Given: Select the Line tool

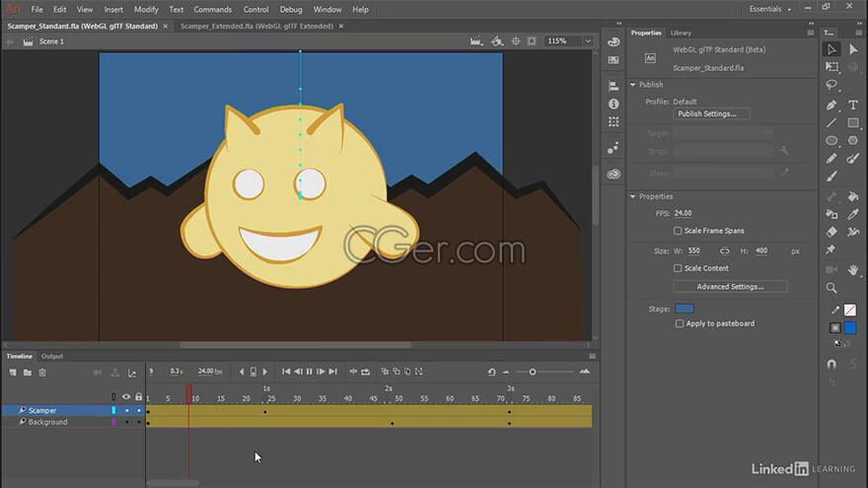Looking at the screenshot, I should [832, 123].
